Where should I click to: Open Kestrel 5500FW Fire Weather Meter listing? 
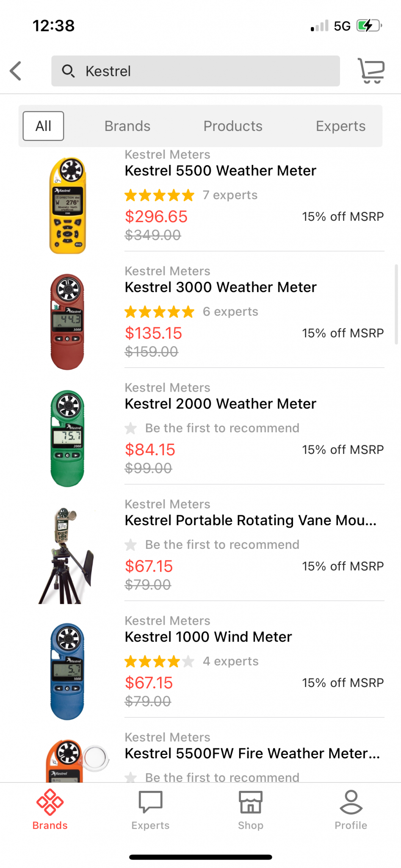(x=252, y=754)
